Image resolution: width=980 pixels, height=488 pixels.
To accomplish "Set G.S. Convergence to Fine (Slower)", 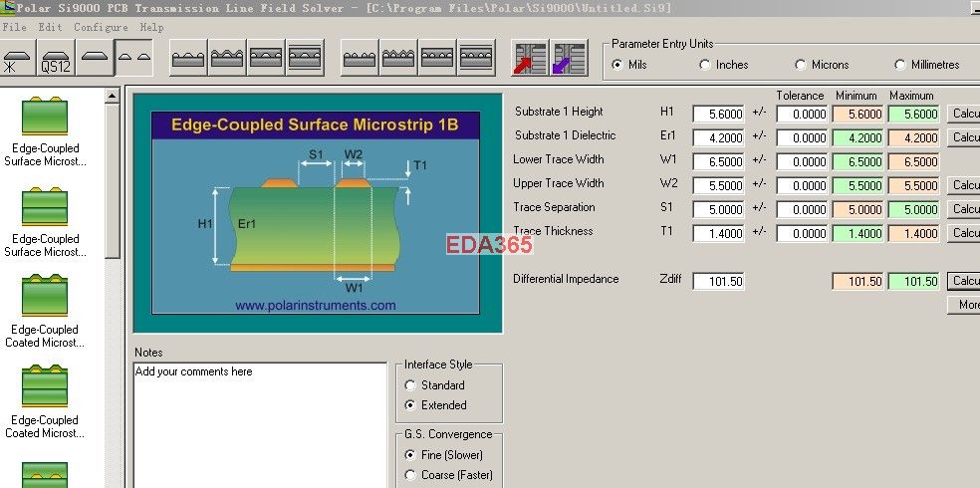I will coord(410,455).
